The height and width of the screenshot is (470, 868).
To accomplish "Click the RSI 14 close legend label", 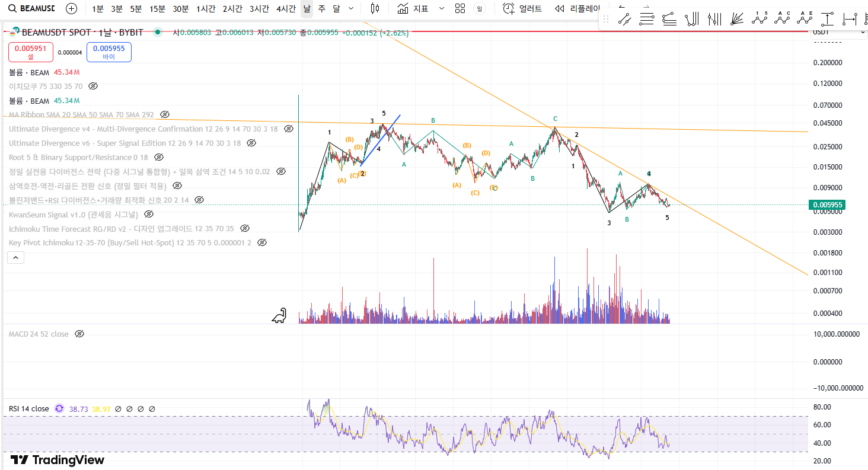I will tap(29, 409).
